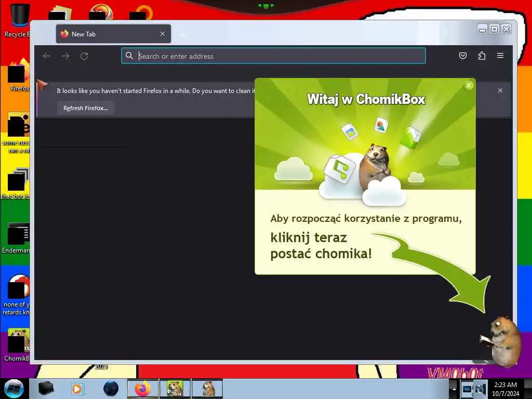
Task: Close the New Tab tab
Action: (x=163, y=34)
